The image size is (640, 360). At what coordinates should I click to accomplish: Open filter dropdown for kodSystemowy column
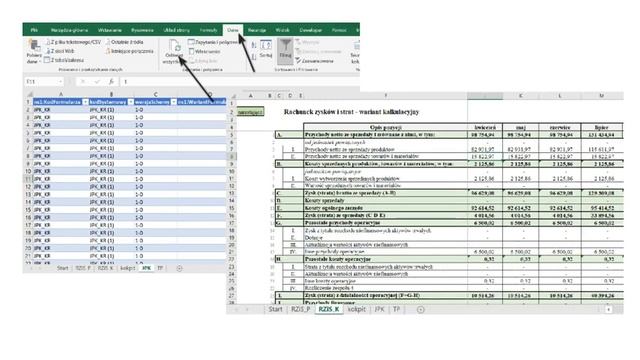click(x=131, y=102)
